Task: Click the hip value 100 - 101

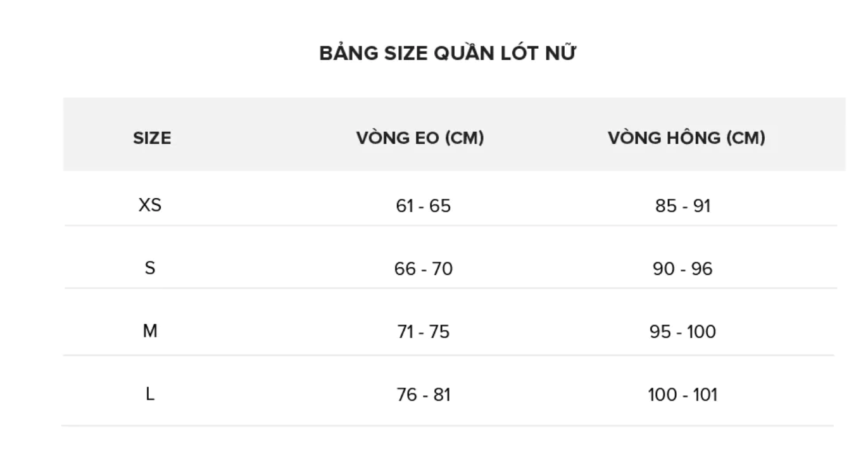Action: [682, 395]
